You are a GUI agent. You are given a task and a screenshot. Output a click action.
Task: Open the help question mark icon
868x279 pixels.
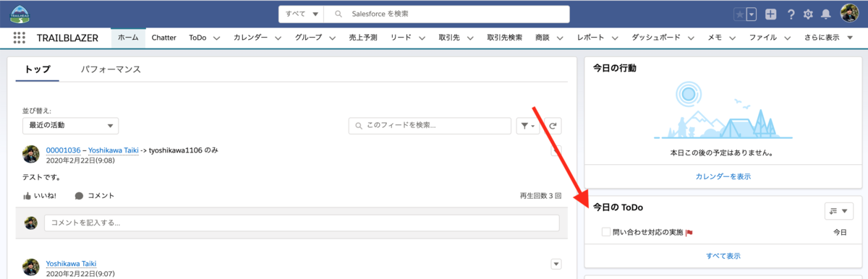791,14
